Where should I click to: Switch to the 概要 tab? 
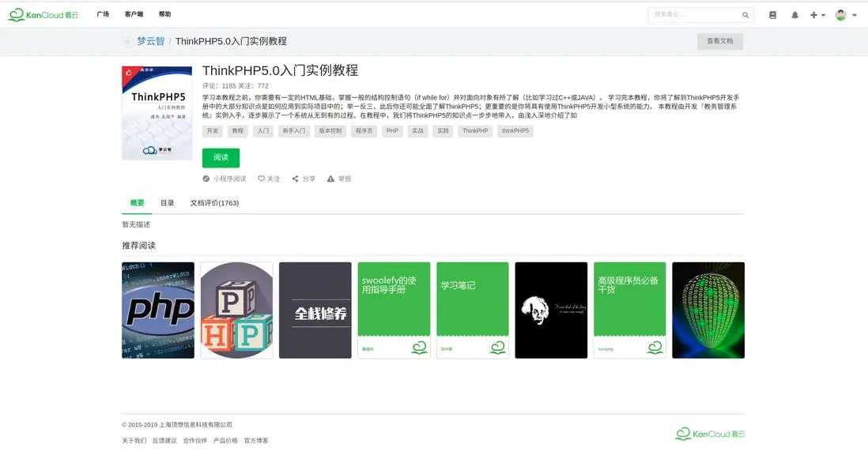[137, 203]
